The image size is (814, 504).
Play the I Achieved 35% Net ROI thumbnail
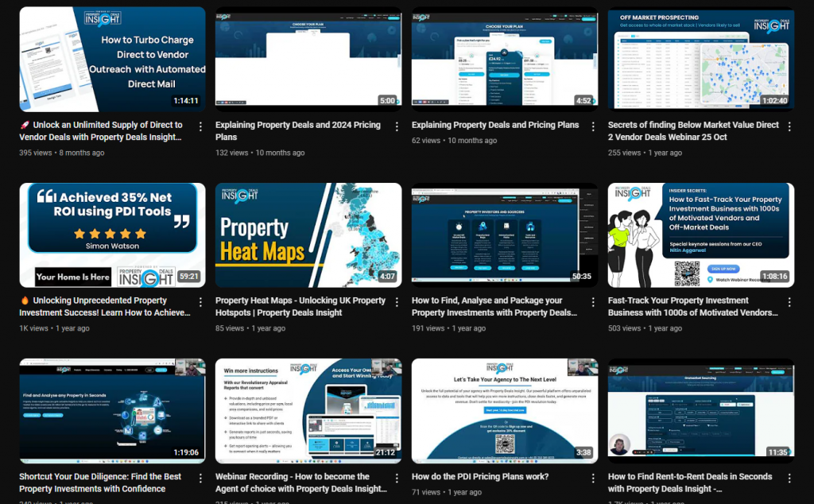point(112,235)
